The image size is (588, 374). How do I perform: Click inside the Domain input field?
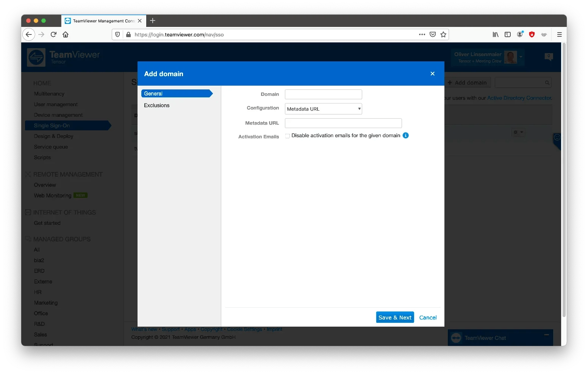pyautogui.click(x=323, y=94)
